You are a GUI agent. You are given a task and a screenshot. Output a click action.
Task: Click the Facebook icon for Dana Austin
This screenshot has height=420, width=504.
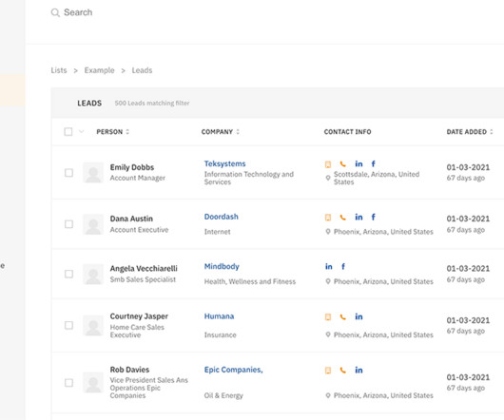tap(373, 217)
